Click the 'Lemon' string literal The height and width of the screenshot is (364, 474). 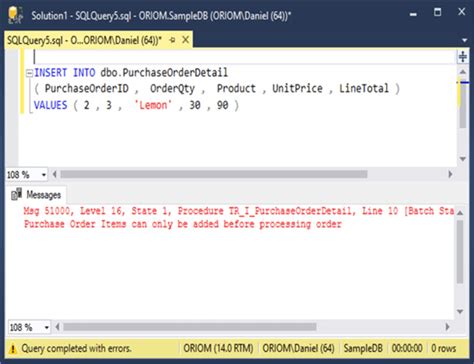point(153,105)
